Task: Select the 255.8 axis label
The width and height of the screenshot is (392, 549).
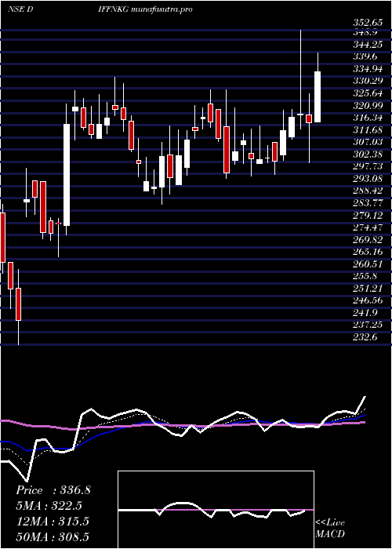Action: pyautogui.click(x=365, y=277)
